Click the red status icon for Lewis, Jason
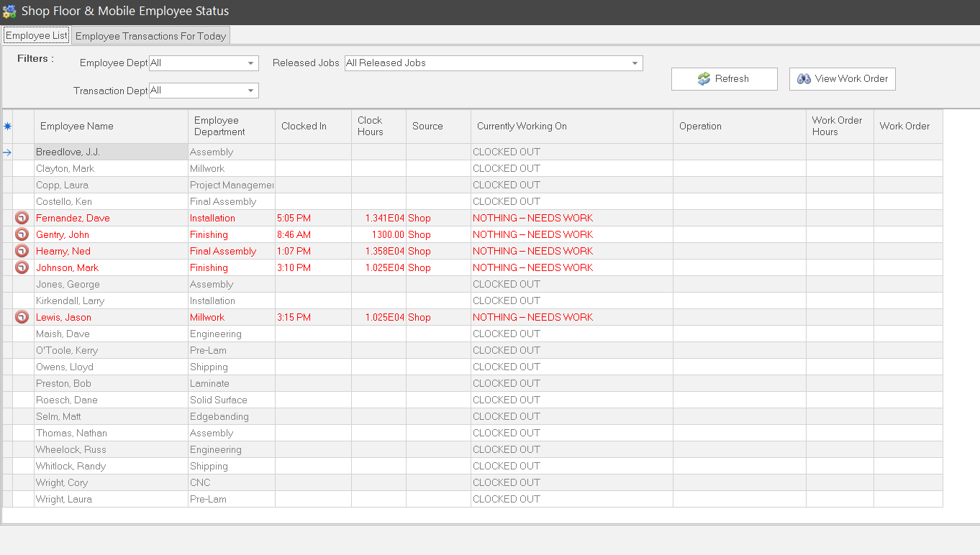The height and width of the screenshot is (555, 980). pyautogui.click(x=22, y=317)
